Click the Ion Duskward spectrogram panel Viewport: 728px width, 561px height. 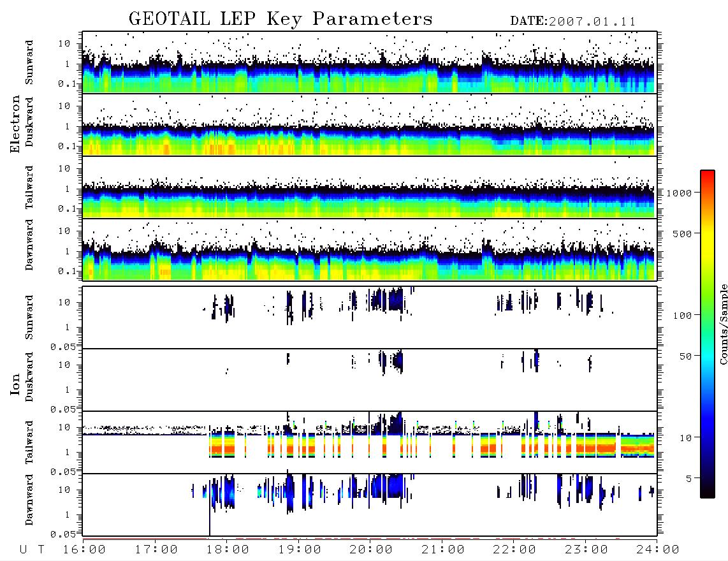pos(370,380)
